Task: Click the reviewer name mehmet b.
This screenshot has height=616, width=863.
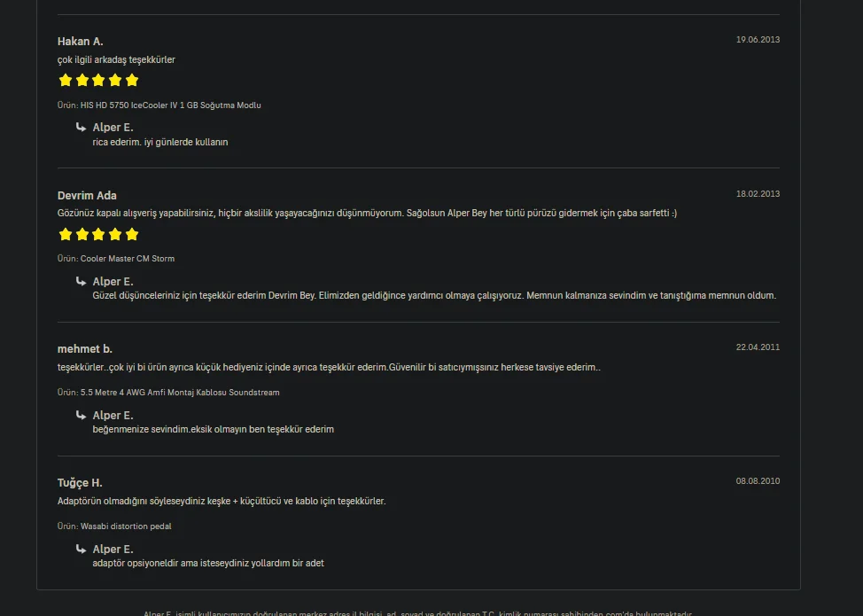Action: (x=85, y=349)
